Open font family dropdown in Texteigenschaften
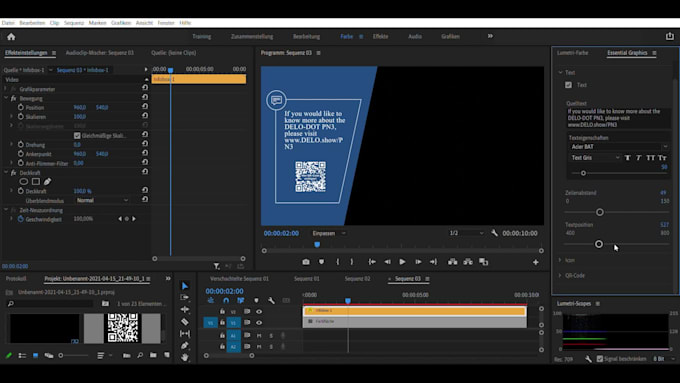Image resolution: width=680 pixels, height=383 pixels. tap(619, 147)
